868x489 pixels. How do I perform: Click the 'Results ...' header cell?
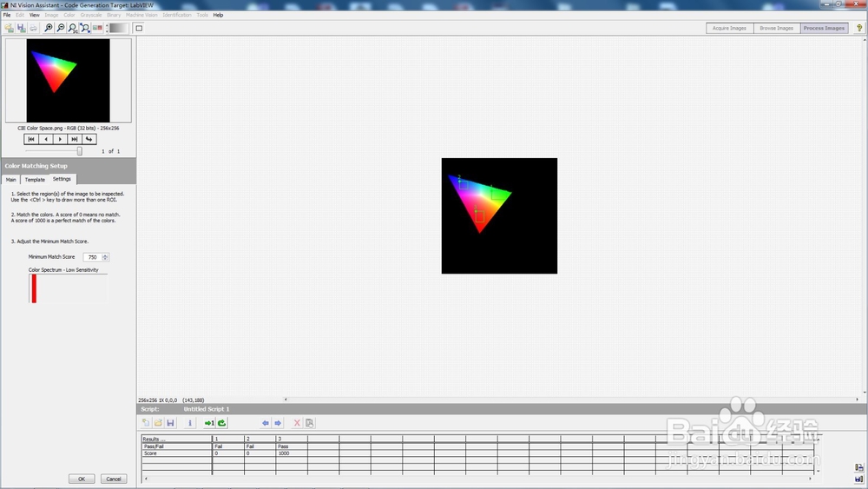pos(176,439)
